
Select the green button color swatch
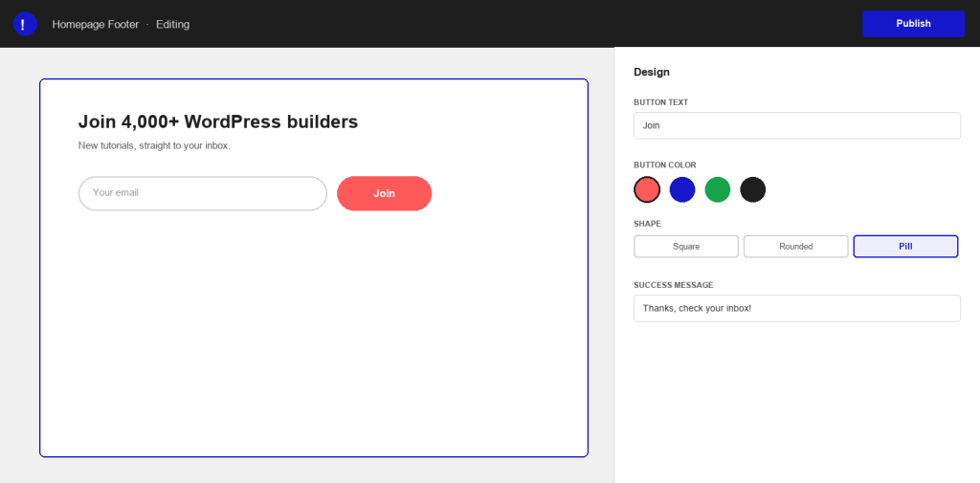[718, 189]
